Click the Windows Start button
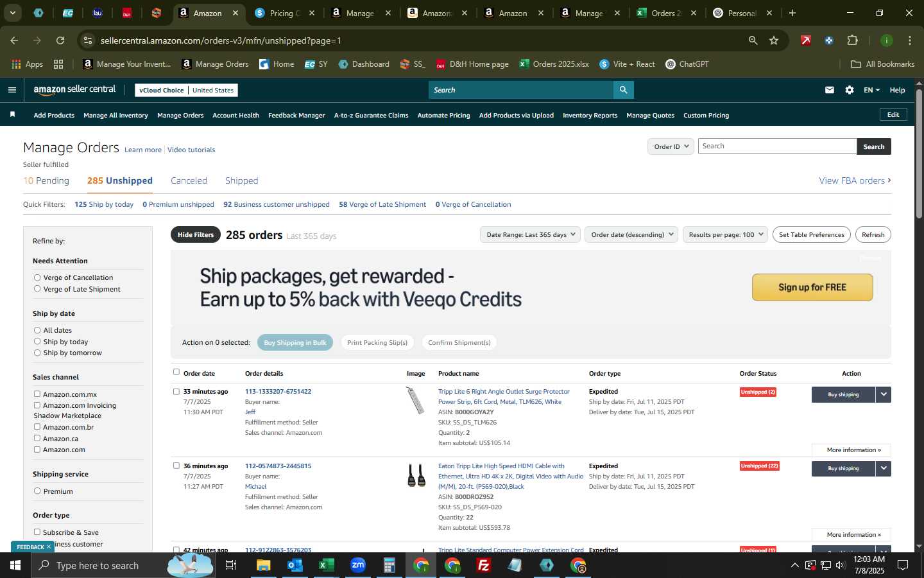Image resolution: width=924 pixels, height=578 pixels. pos(15,565)
